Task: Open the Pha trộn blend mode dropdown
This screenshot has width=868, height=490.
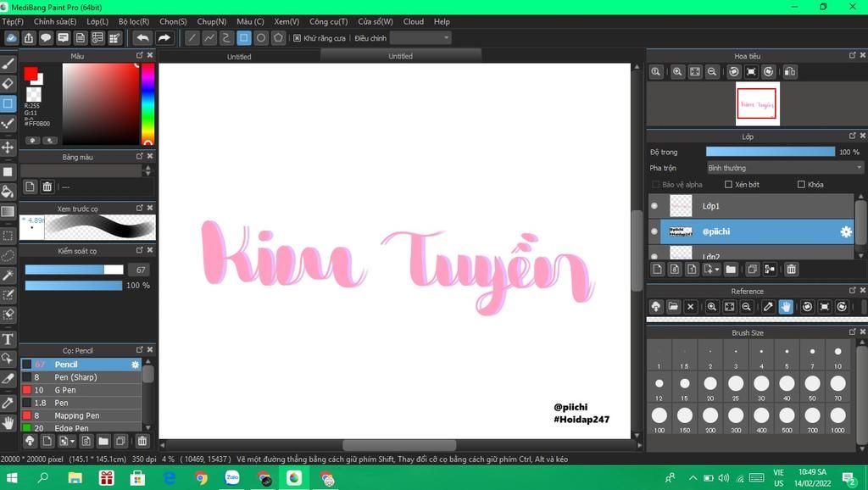Action: point(785,168)
